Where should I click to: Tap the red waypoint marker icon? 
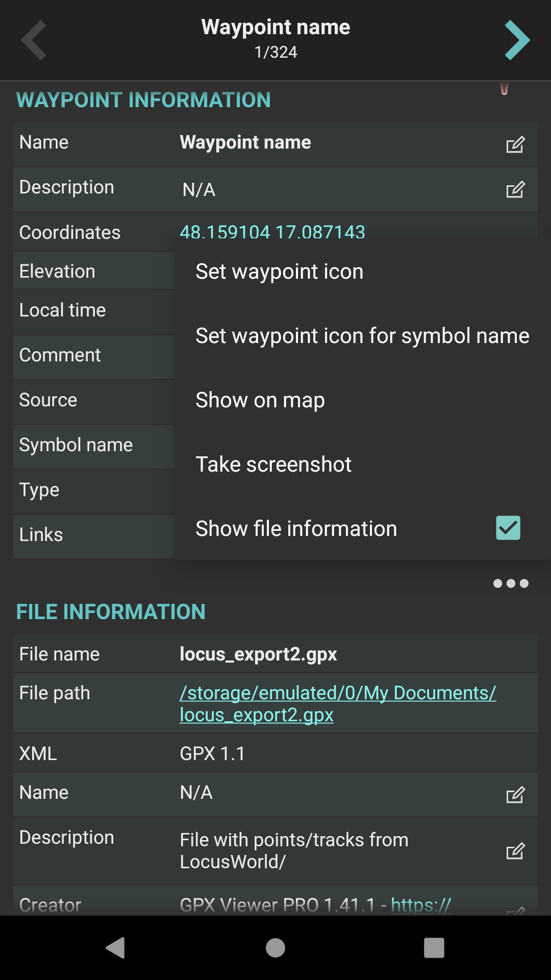pyautogui.click(x=504, y=89)
